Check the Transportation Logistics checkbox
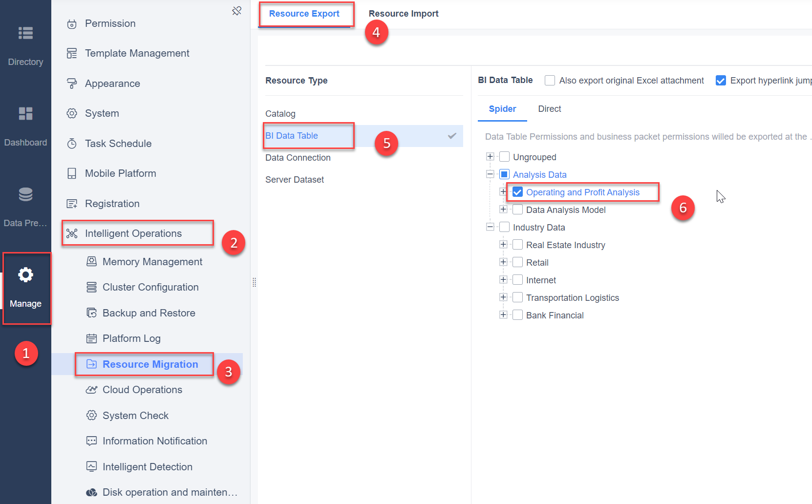Screen dimensions: 812x504 (518, 297)
